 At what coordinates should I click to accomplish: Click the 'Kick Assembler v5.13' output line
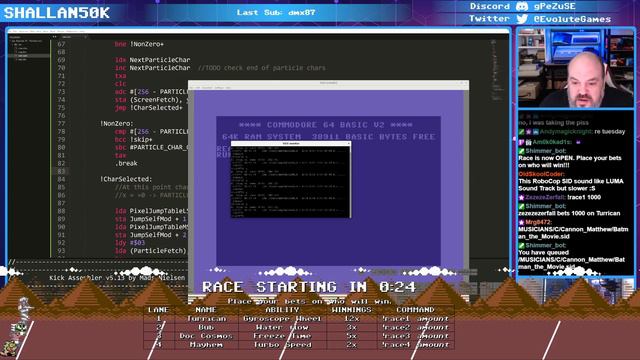(x=117, y=278)
